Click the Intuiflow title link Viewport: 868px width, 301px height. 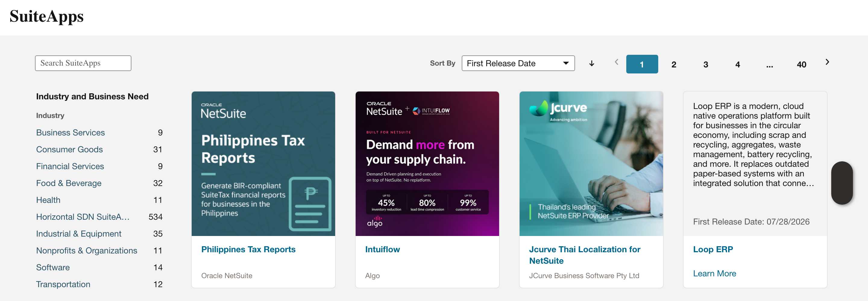pos(382,250)
